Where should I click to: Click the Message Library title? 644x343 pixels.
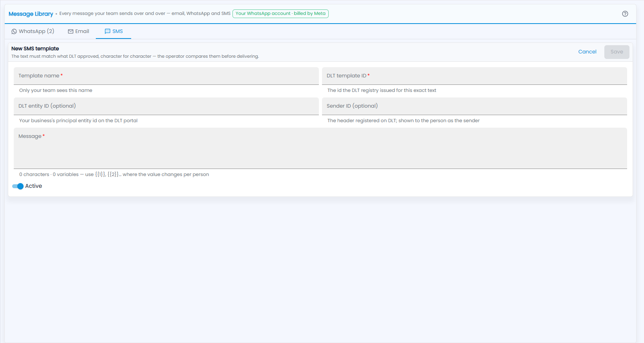31,14
